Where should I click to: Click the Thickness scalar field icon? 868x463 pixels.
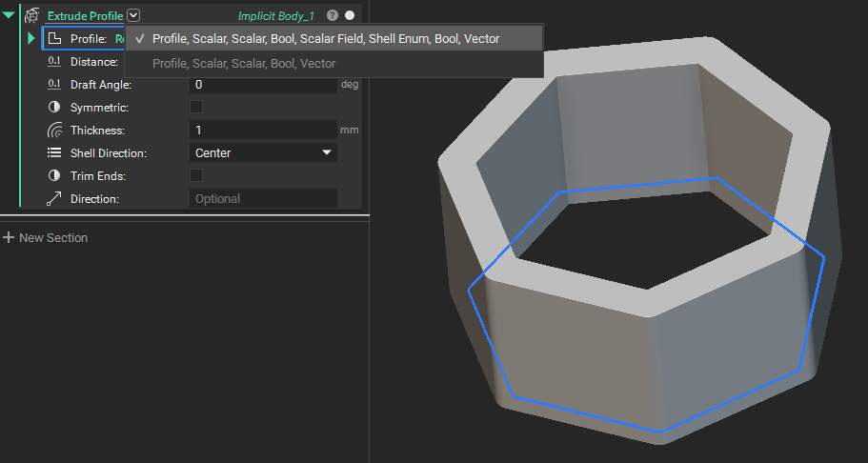click(x=54, y=131)
